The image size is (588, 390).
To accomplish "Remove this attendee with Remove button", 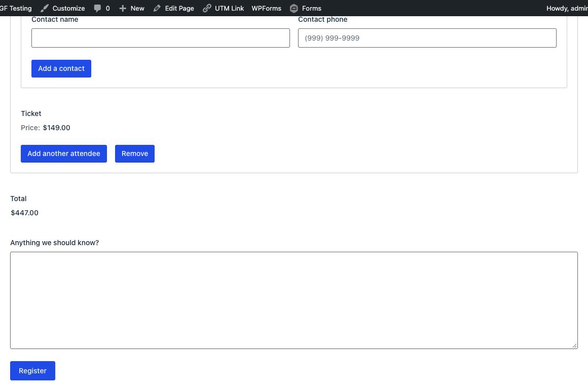I will (x=135, y=153).
